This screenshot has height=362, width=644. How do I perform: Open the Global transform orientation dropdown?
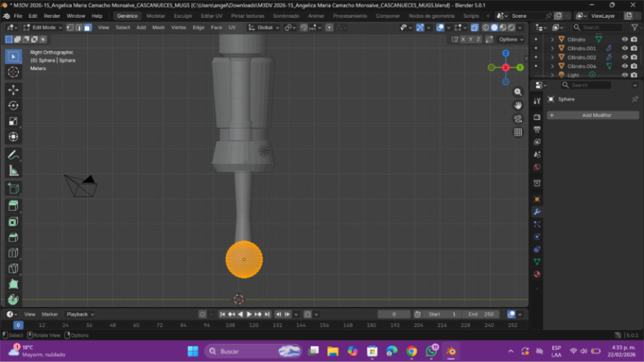pos(264,28)
